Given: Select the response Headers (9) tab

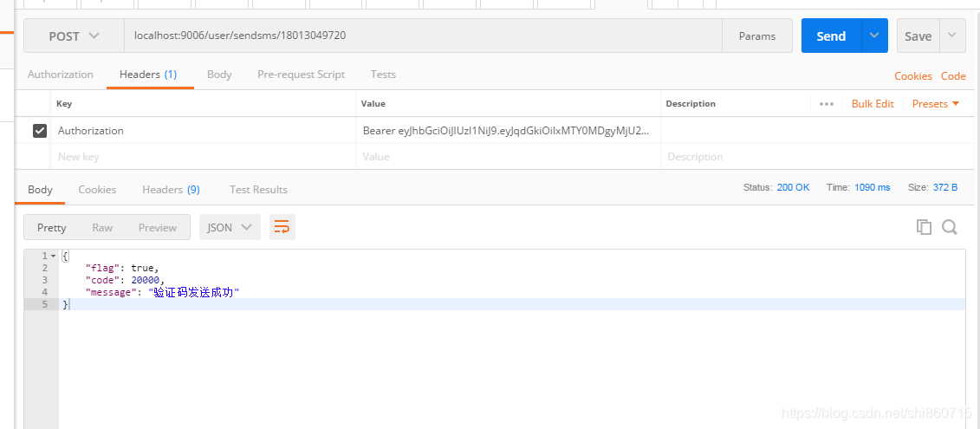Looking at the screenshot, I should 171,190.
